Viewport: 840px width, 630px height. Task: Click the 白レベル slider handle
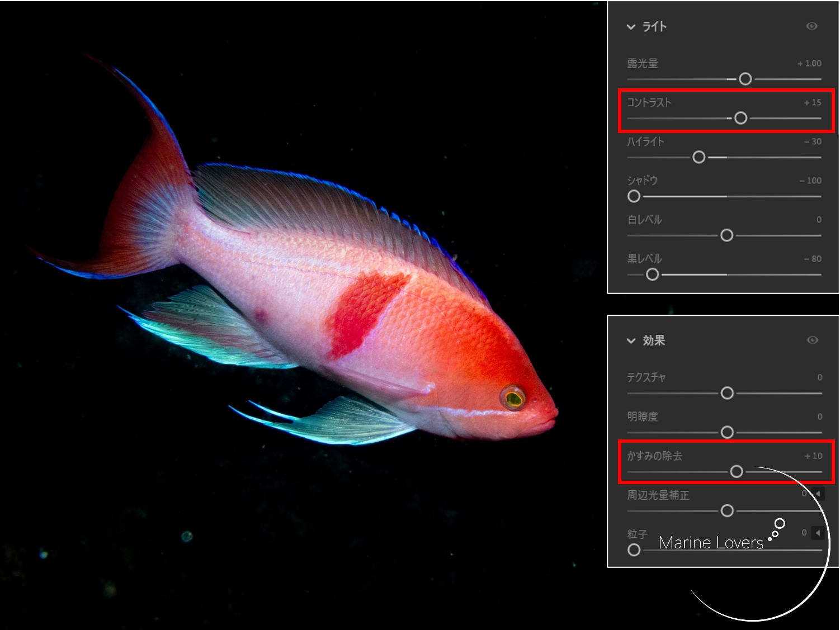(726, 236)
